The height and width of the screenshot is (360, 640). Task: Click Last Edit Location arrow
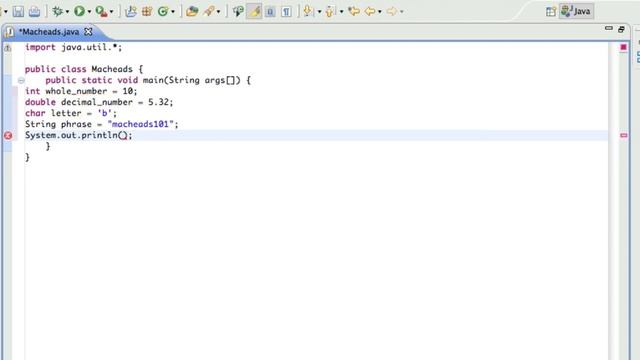click(x=354, y=11)
